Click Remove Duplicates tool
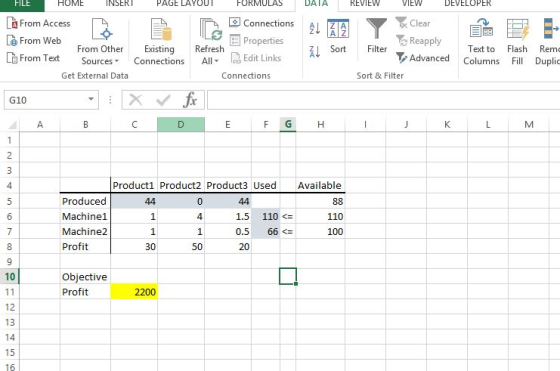 [x=547, y=42]
